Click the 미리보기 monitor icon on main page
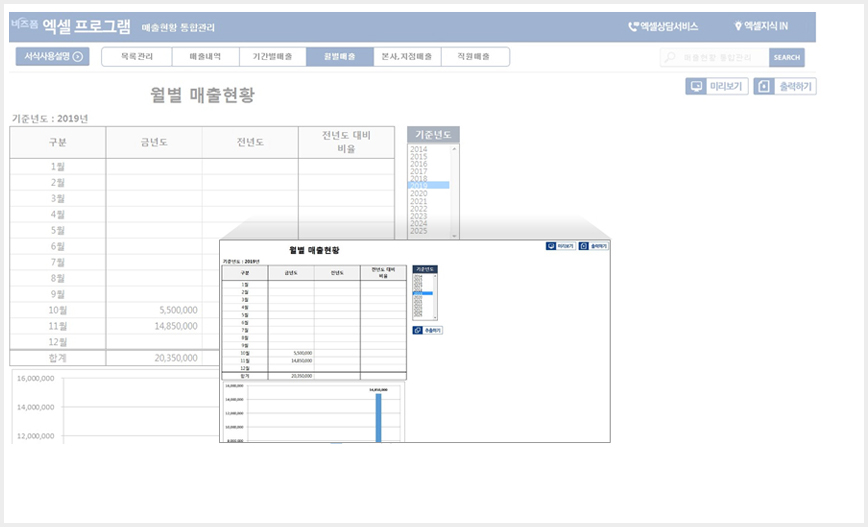Image resolution: width=868 pixels, height=527 pixels. (696, 86)
